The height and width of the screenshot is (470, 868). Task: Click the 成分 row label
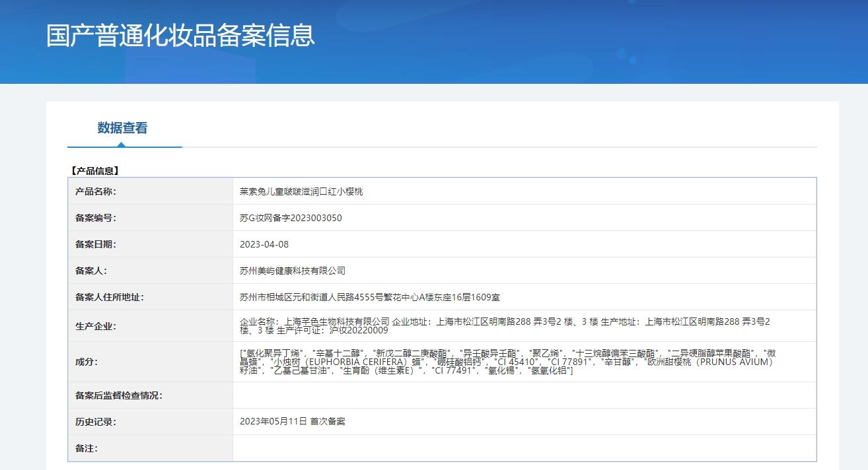tap(87, 362)
